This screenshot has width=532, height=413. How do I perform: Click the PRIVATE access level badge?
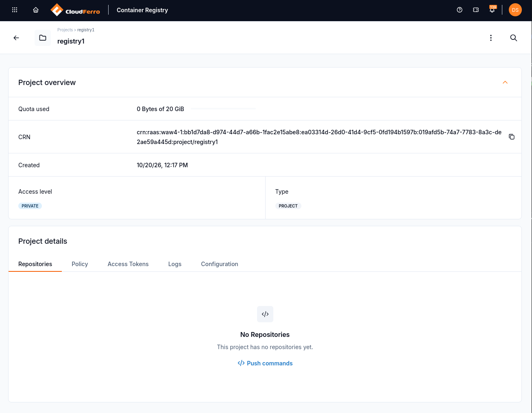(30, 206)
